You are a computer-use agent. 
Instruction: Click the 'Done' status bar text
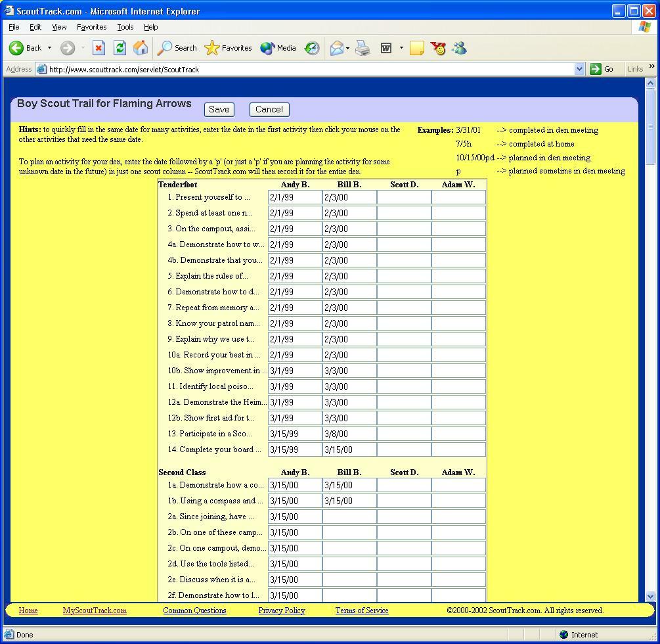pyautogui.click(x=24, y=635)
